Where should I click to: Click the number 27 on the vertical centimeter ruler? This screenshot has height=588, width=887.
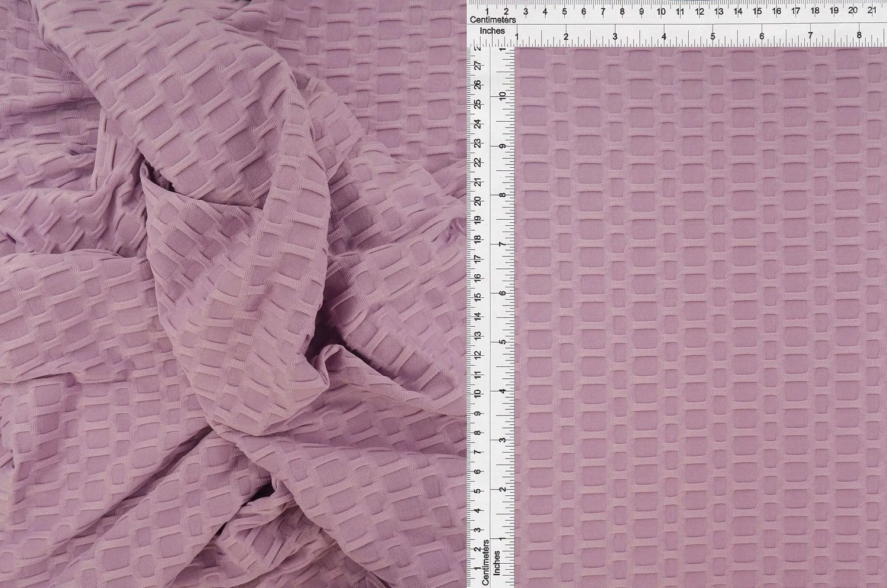tap(477, 67)
